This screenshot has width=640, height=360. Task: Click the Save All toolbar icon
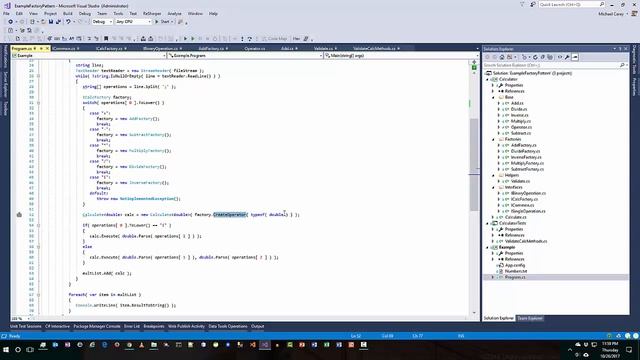tap(58, 22)
